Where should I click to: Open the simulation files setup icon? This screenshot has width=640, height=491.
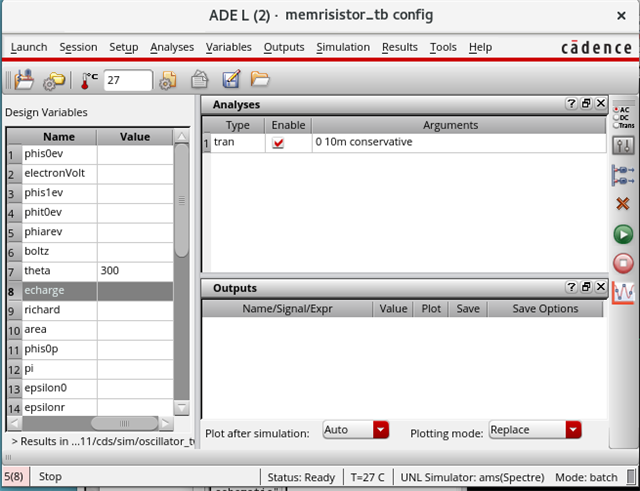(168, 80)
